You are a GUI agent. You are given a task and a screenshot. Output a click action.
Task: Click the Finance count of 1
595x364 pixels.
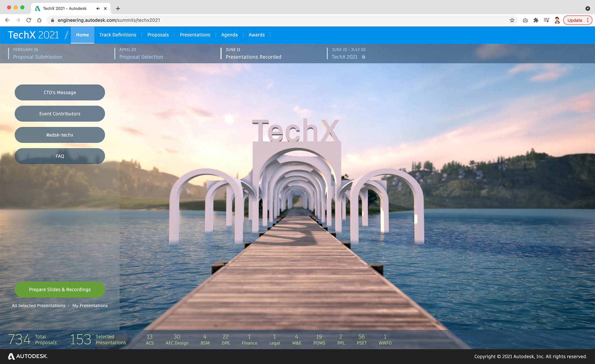(249, 339)
